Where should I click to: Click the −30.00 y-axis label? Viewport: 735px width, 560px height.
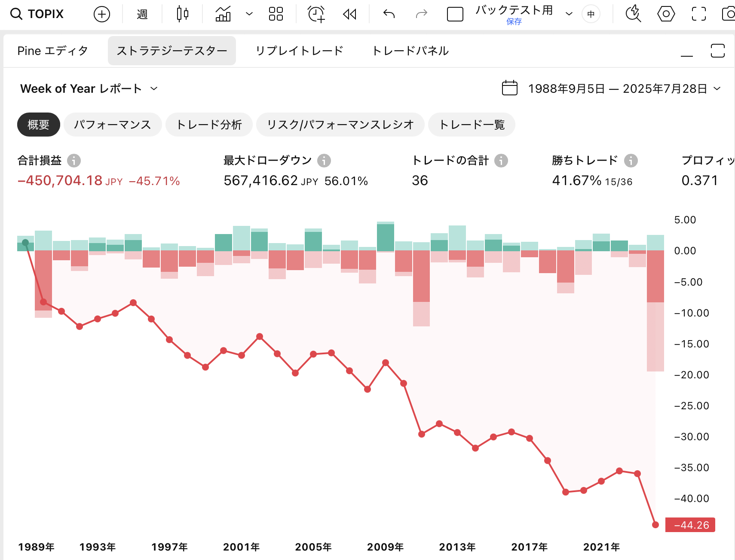[x=692, y=437]
